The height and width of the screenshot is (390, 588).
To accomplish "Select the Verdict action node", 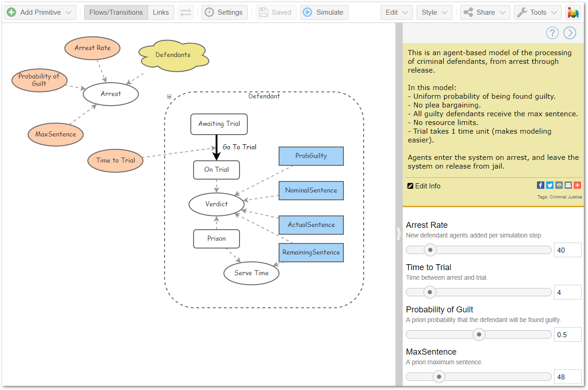I will click(217, 204).
